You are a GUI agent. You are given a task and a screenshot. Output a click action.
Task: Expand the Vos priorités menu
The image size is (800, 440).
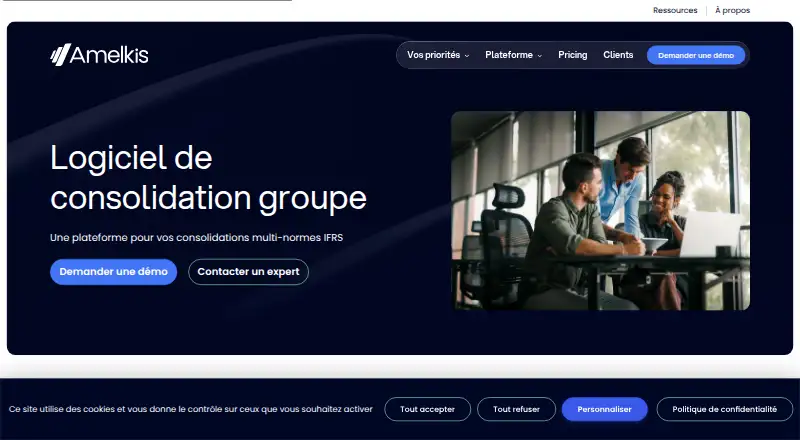(438, 55)
